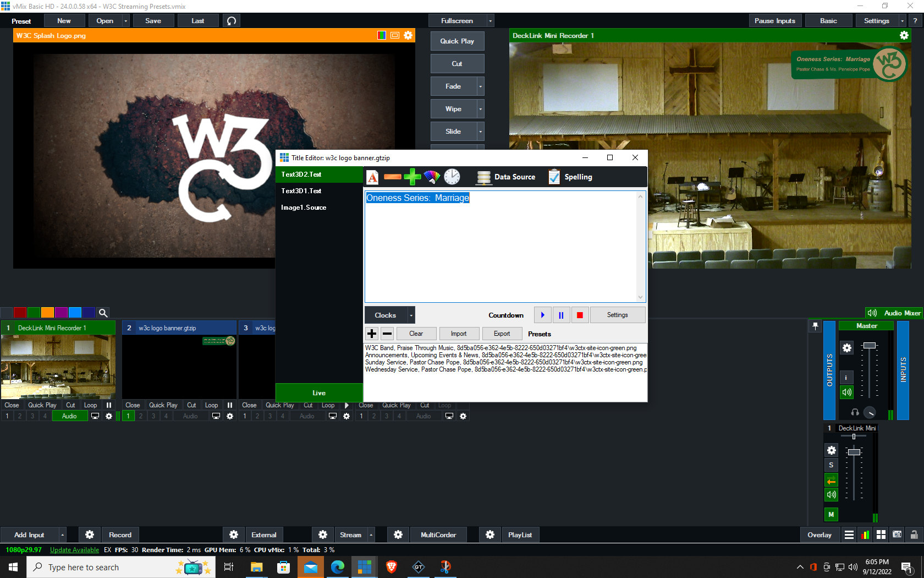Open settings gear of W3C Splash Logo preview
This screenshot has height=578, width=924.
tap(408, 35)
